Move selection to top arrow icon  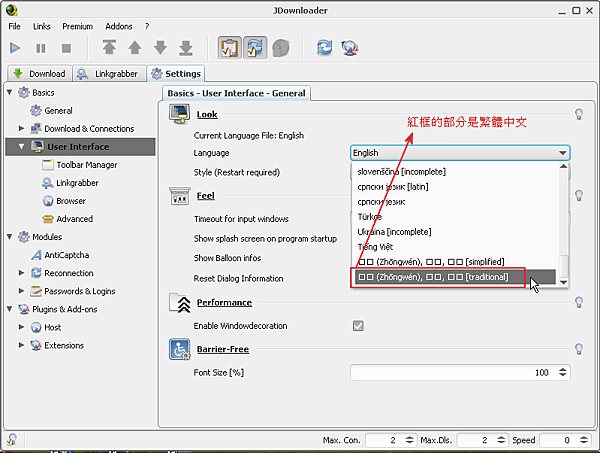(109, 47)
